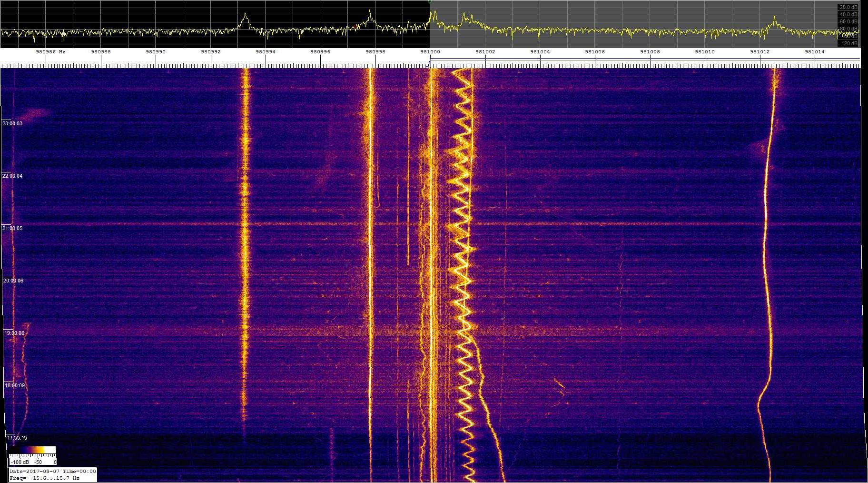868x483 pixels.
Task: Click the 980998 frequency label
Action: pyautogui.click(x=375, y=51)
